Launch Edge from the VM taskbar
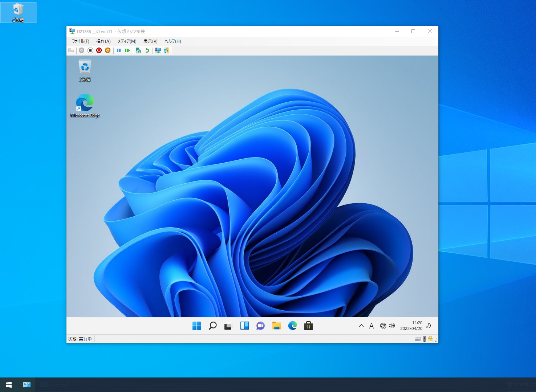Image resolution: width=536 pixels, height=392 pixels. pyautogui.click(x=293, y=326)
